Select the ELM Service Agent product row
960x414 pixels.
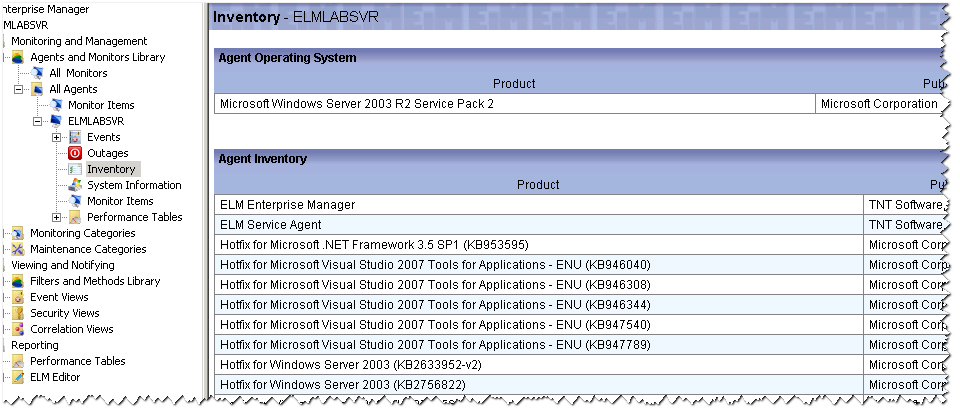pos(539,225)
